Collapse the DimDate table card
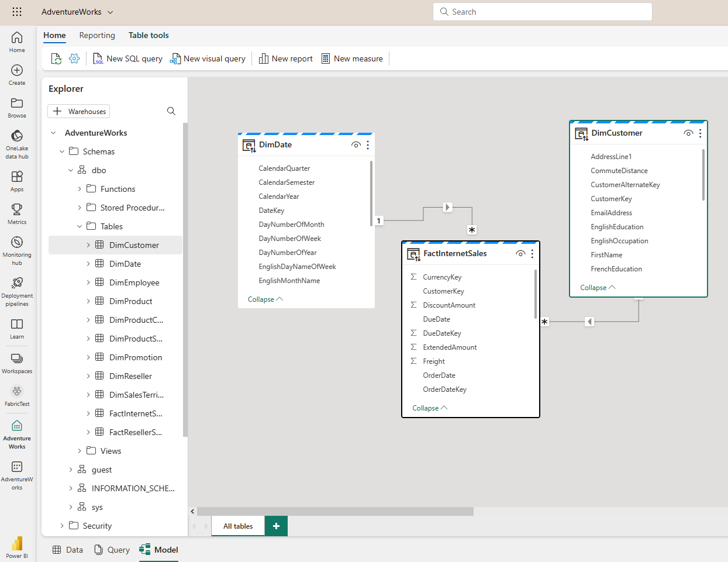The width and height of the screenshot is (728, 562). click(265, 299)
